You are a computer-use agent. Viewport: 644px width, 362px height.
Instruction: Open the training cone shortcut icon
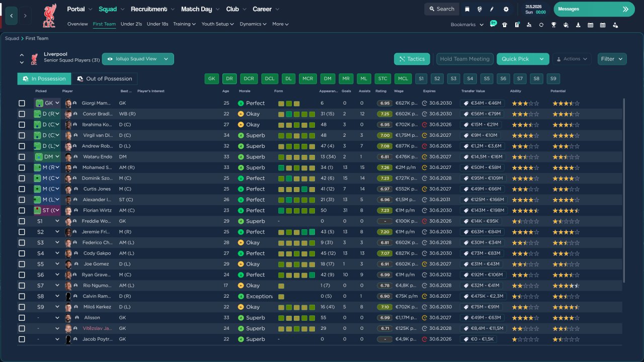[x=578, y=25]
